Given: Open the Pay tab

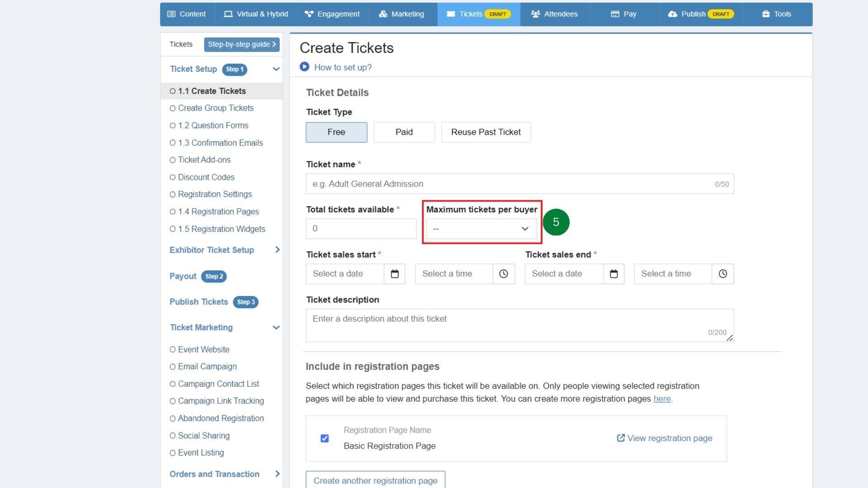Looking at the screenshot, I should point(624,14).
